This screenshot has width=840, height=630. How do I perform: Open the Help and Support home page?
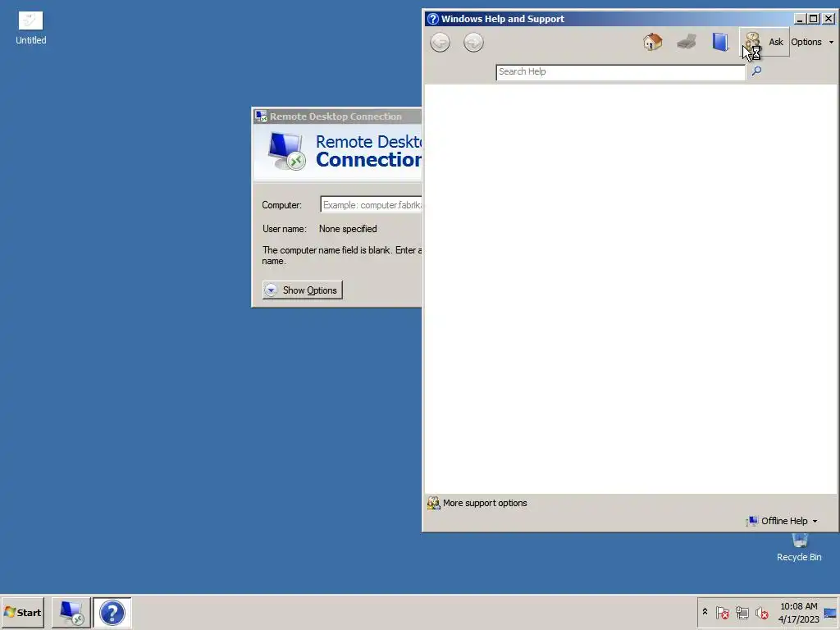tap(652, 42)
